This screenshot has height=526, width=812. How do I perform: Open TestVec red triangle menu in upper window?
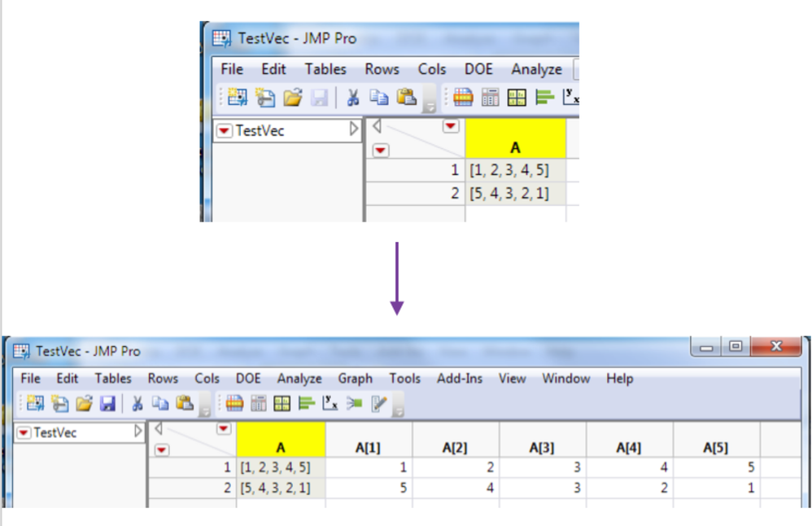tap(225, 130)
